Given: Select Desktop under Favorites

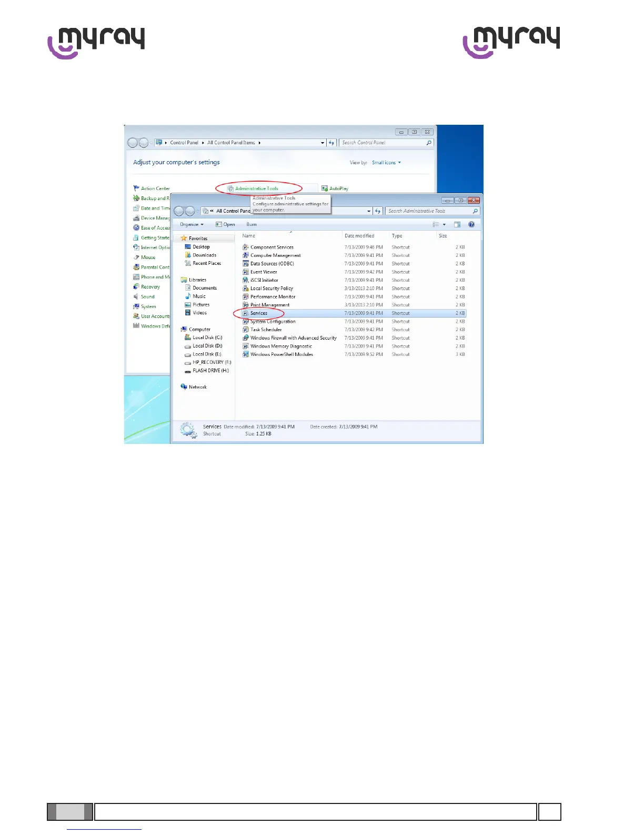Looking at the screenshot, I should 197,247.
